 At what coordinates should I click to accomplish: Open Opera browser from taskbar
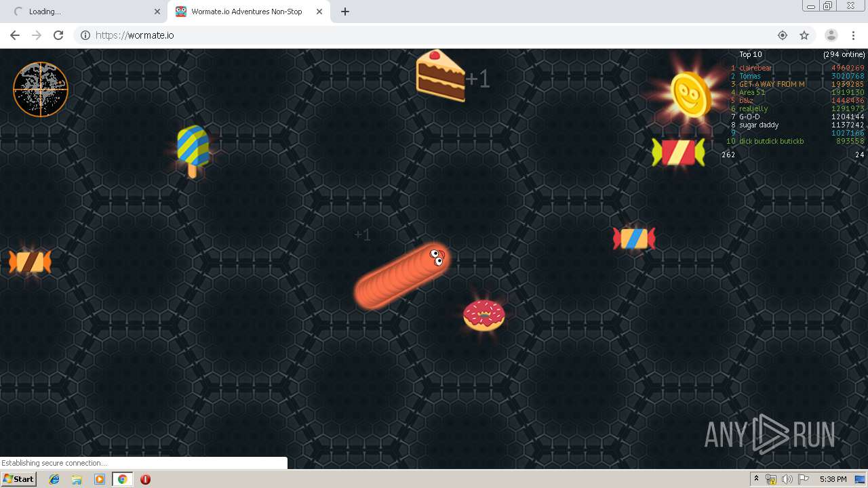[145, 479]
